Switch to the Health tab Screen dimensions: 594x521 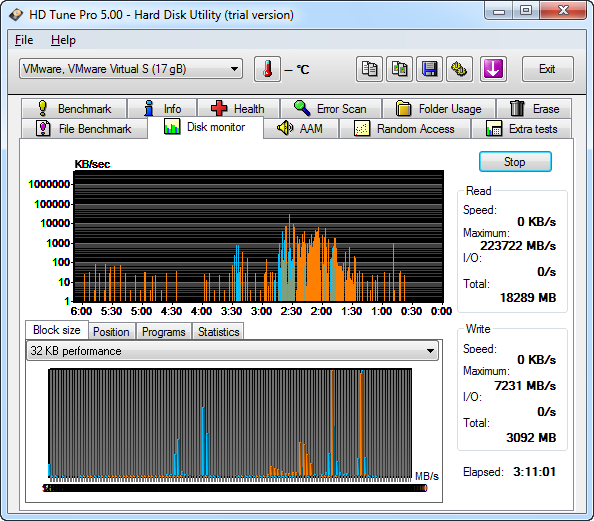pyautogui.click(x=239, y=109)
